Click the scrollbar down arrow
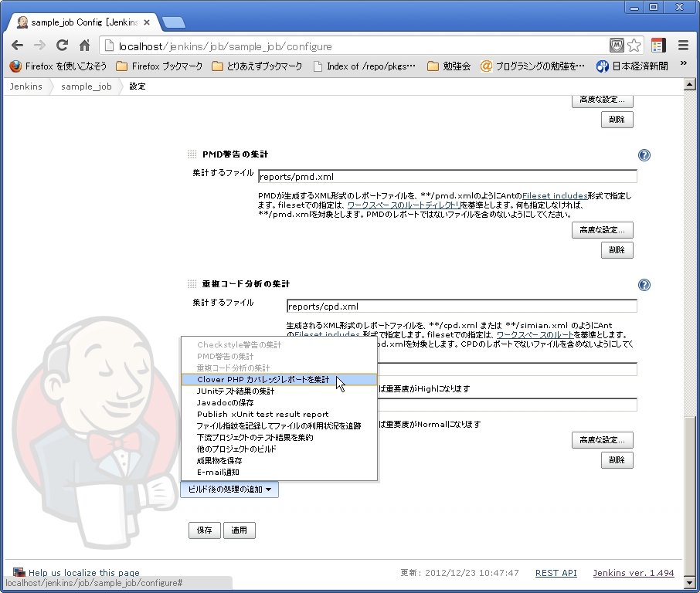Image resolution: width=700 pixels, height=593 pixels. [x=690, y=583]
